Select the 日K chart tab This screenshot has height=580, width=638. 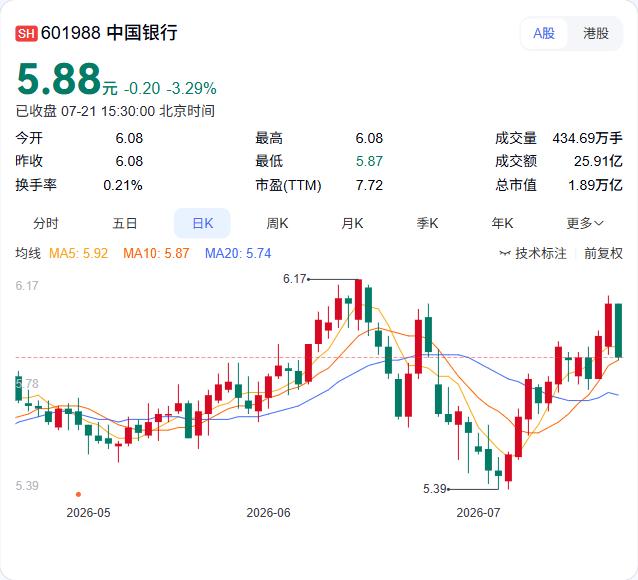(x=202, y=223)
